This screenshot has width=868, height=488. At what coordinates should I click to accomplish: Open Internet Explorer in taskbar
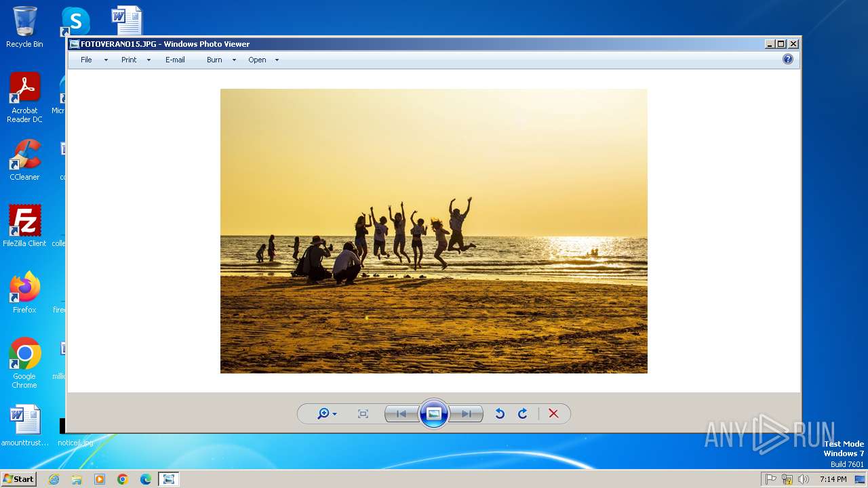(54, 479)
